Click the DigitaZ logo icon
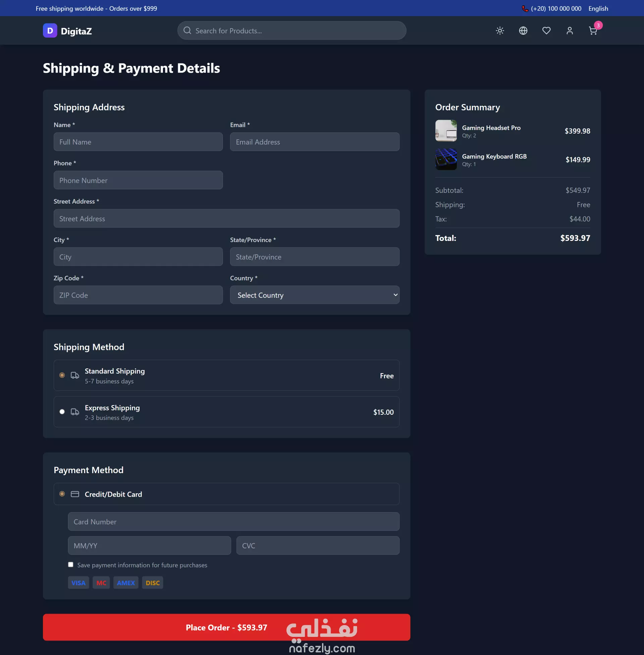This screenshot has height=655, width=644. 50,31
